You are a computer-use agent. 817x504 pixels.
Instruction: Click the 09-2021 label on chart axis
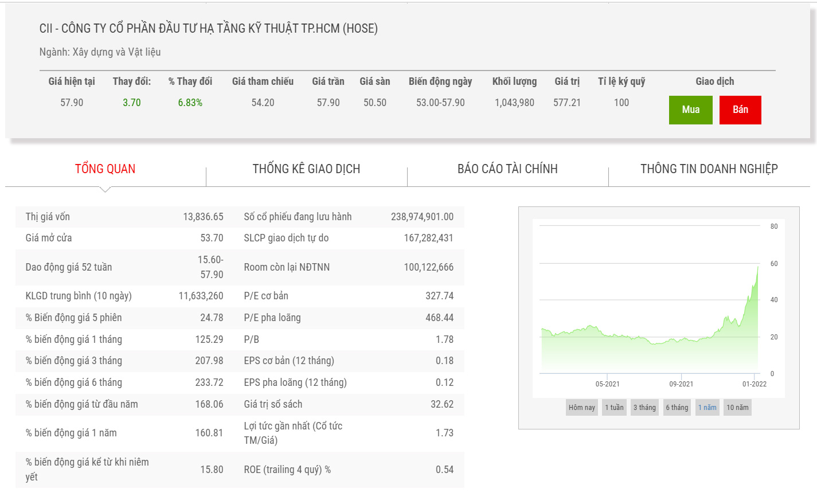click(681, 384)
